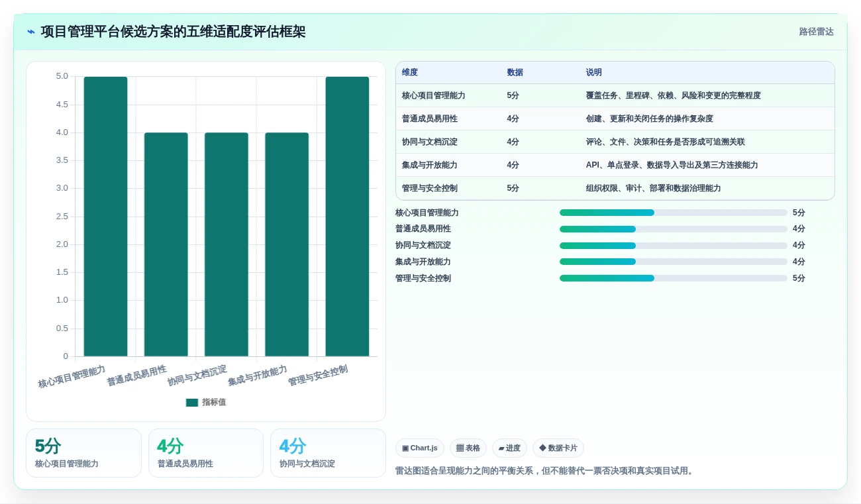Click the 管理与安全控制 table row cell

coord(430,188)
